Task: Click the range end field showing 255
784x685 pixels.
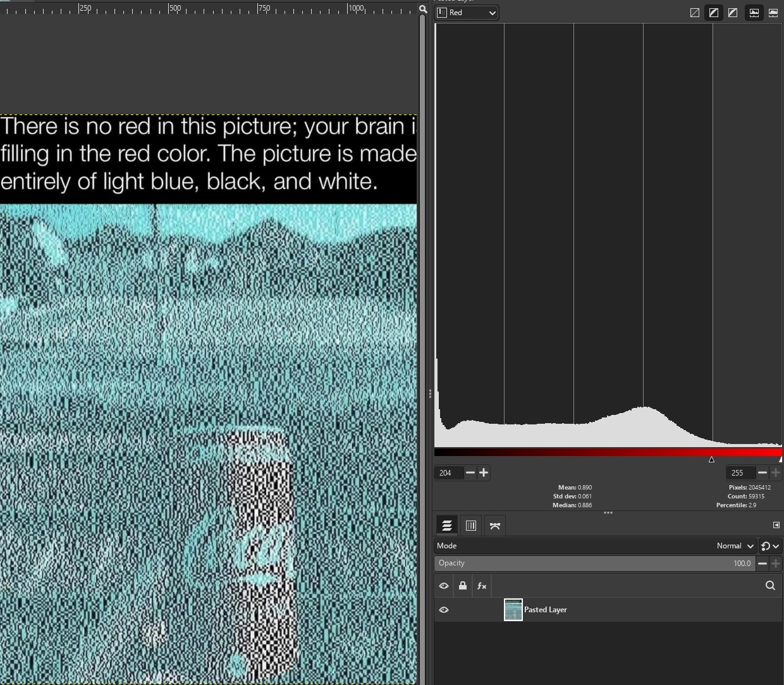Action: [741, 473]
